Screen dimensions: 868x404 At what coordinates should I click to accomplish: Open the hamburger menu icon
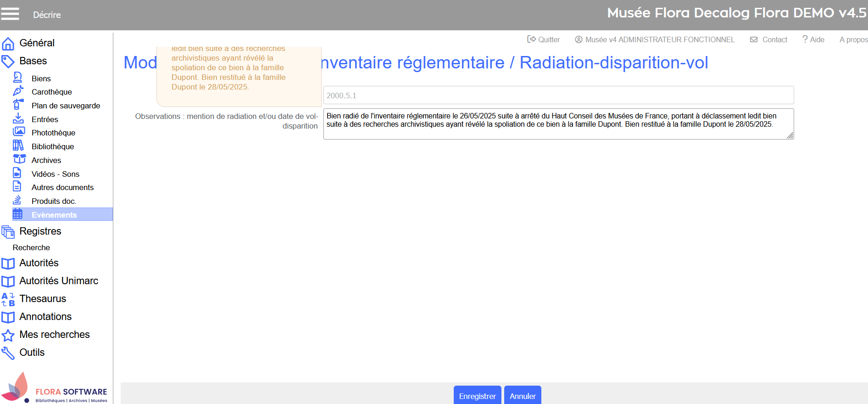(x=10, y=14)
